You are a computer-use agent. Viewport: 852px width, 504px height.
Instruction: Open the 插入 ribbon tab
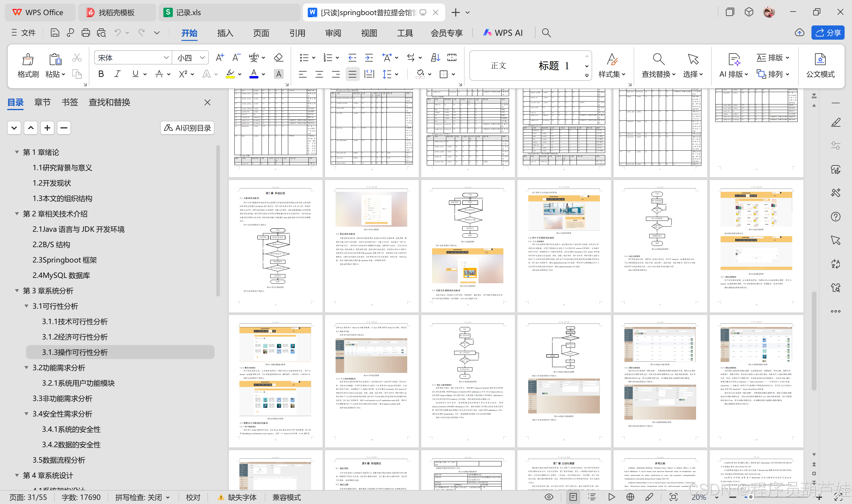click(x=225, y=33)
